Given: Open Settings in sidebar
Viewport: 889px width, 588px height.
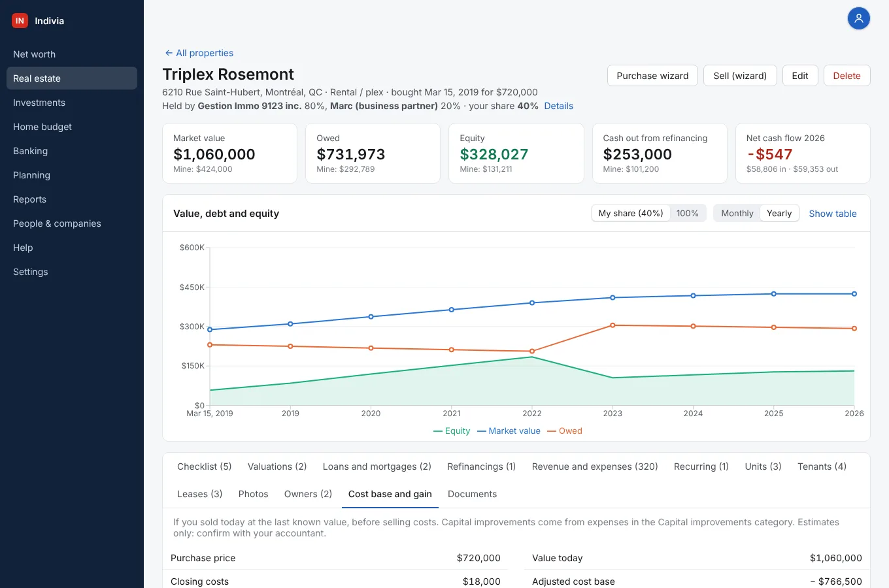Looking at the screenshot, I should click(x=72, y=272).
